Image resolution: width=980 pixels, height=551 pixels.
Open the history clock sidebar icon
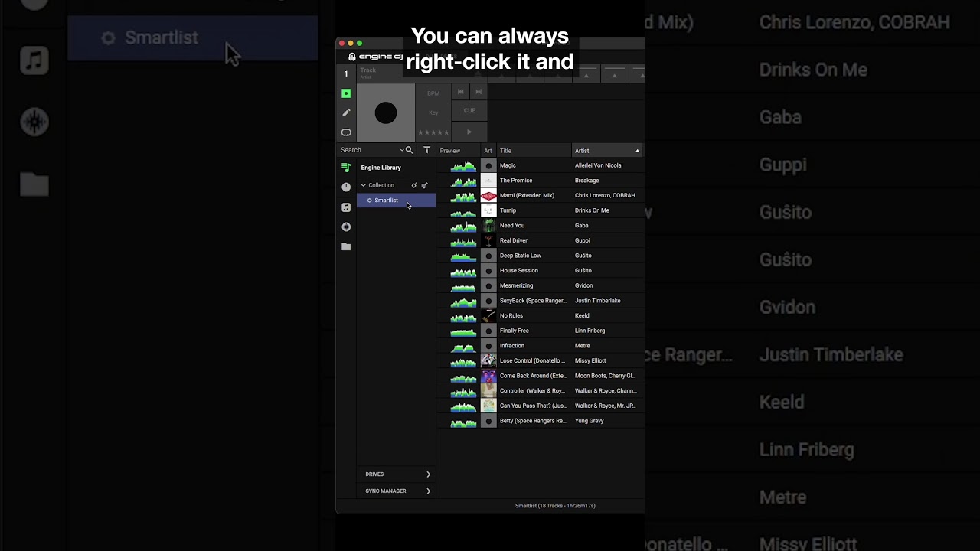[x=346, y=187]
